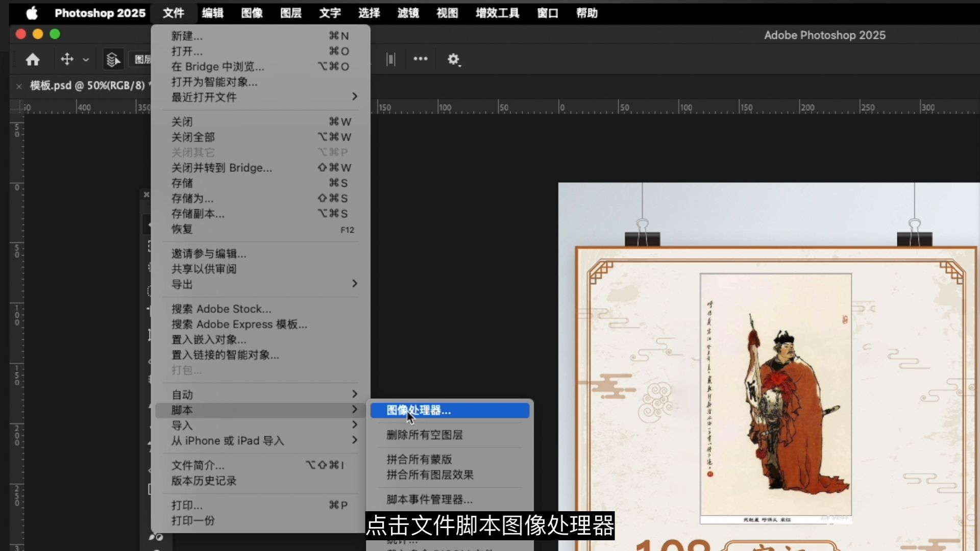Viewport: 980px width, 551px height.
Task: Click 图像处理器... in scripts submenu
Action: point(450,410)
